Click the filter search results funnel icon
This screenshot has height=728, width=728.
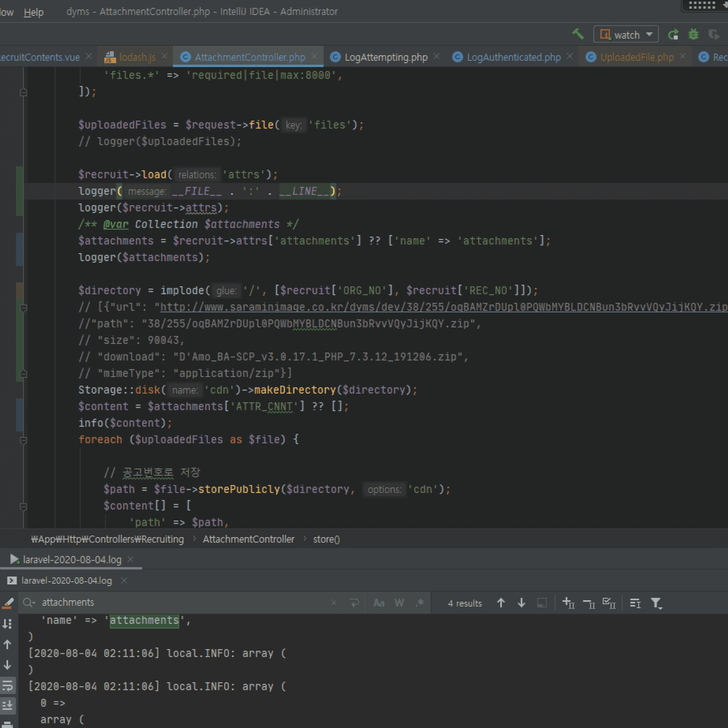point(656,603)
